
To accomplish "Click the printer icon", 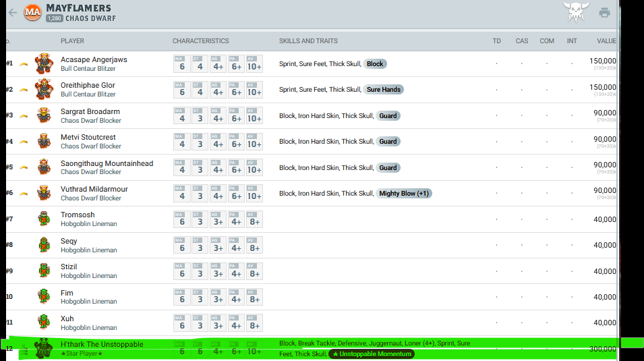I will pos(604,13).
